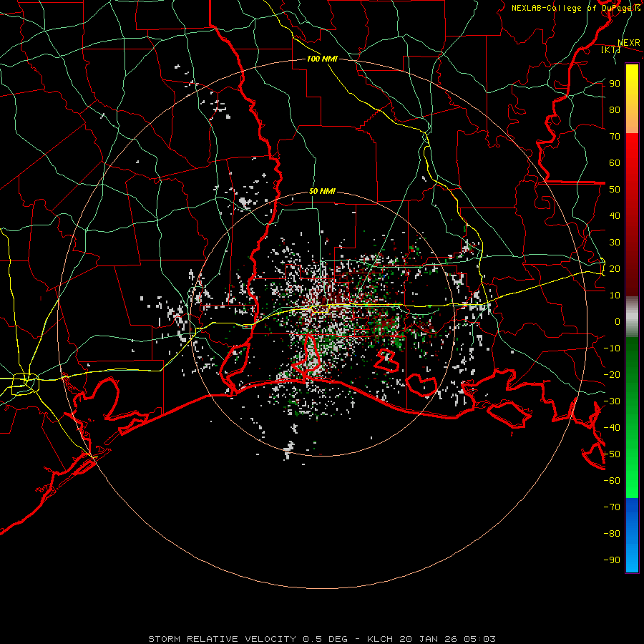The width and height of the screenshot is (644, 644).
Task: Click the -80 knot scale label
Action: coord(612,534)
